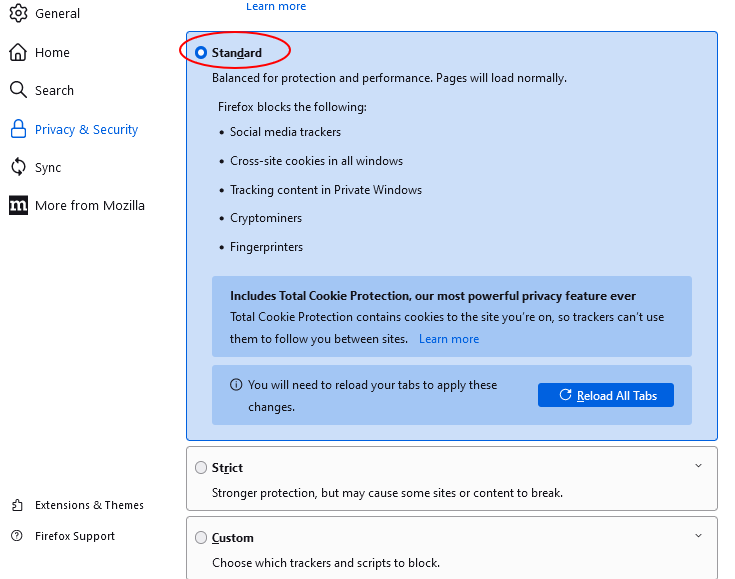This screenshot has height=579, width=735.
Task: Open the Sync settings category
Action: point(48,167)
